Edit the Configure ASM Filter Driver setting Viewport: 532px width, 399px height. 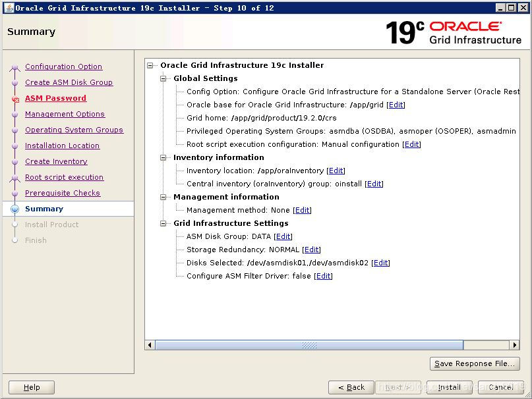tap(323, 277)
